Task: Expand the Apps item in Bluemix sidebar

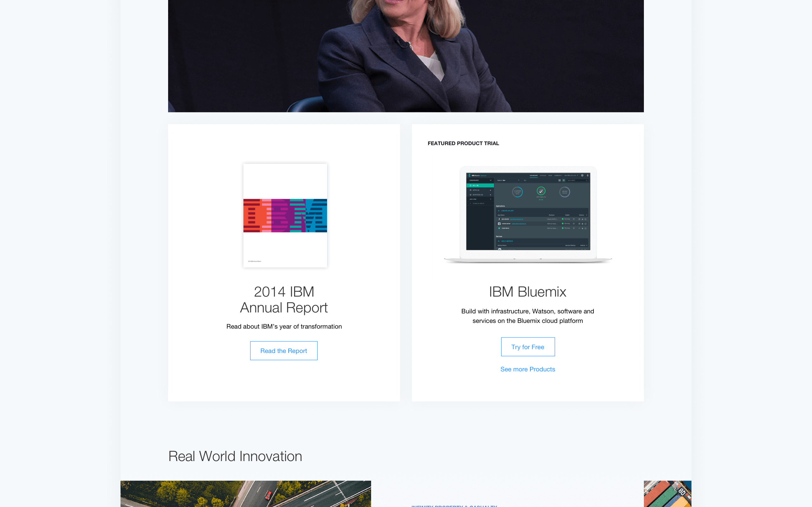Action: coord(480,190)
